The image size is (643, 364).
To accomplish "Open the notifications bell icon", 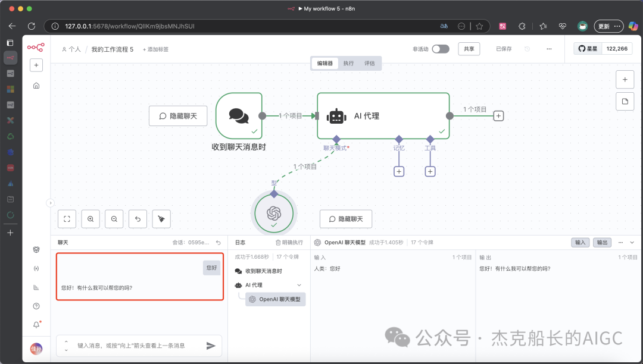I will 36,325.
